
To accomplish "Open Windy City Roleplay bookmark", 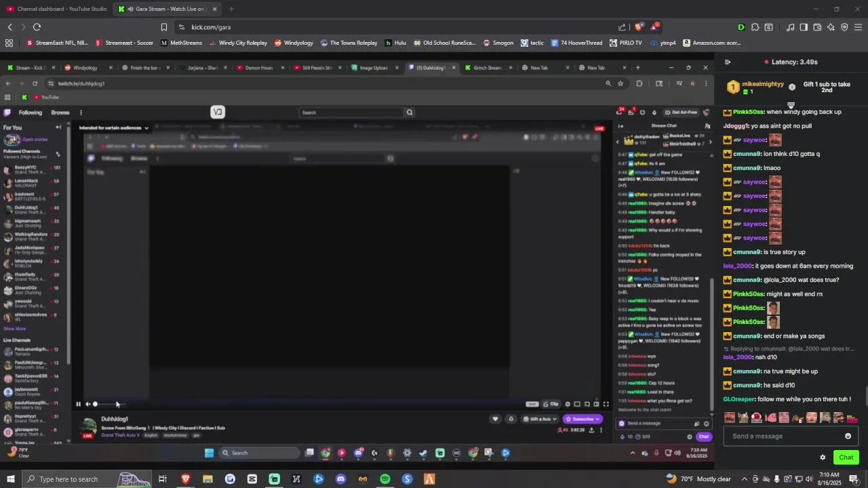I will (238, 43).
